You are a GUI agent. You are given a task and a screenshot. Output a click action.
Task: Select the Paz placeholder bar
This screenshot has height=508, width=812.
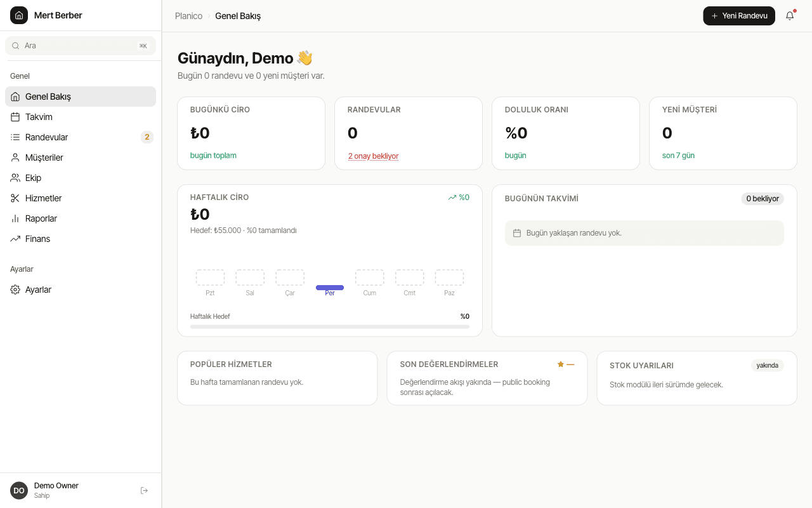[x=449, y=277]
